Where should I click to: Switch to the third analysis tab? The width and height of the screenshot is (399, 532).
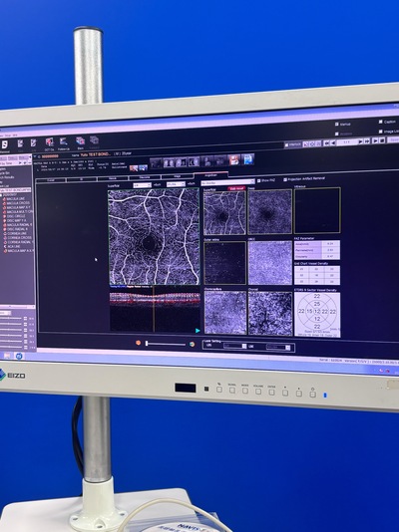point(113,178)
